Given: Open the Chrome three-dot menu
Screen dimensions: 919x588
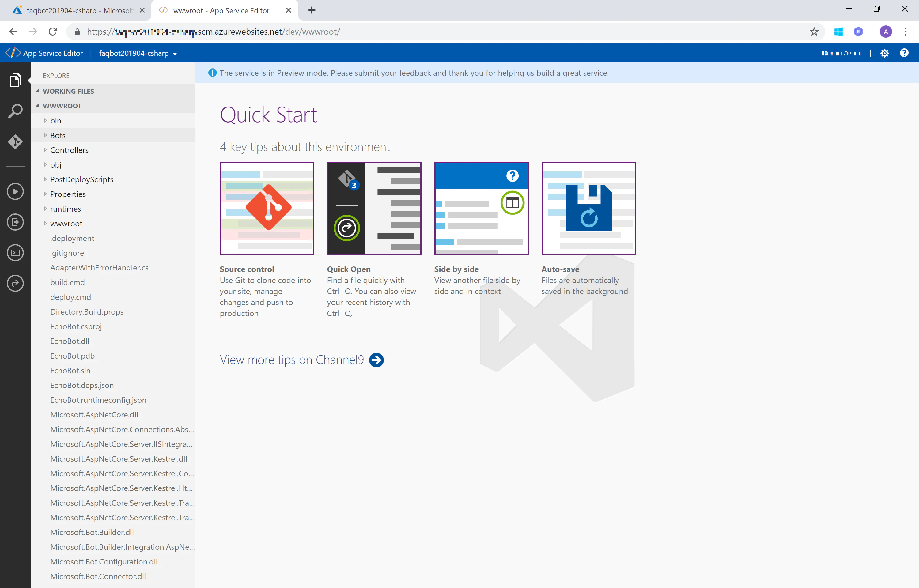Looking at the screenshot, I should click(x=905, y=32).
